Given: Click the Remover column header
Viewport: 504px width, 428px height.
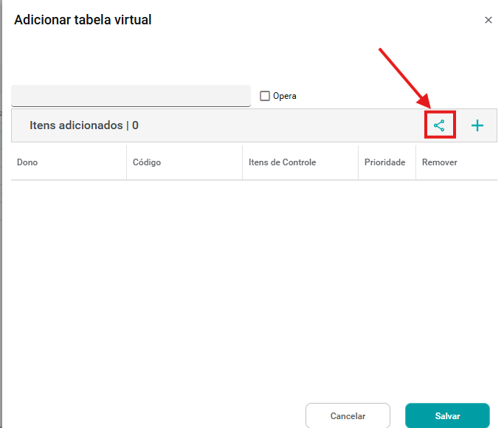Looking at the screenshot, I should point(439,162).
